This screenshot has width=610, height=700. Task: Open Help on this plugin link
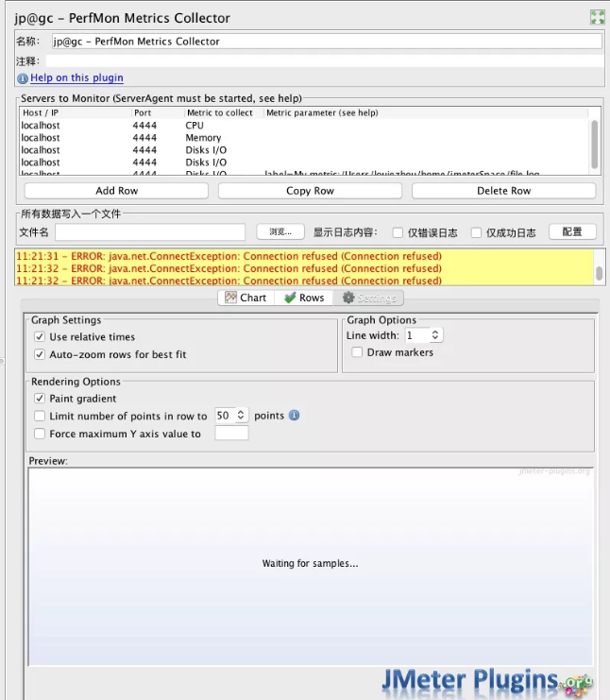tap(76, 77)
